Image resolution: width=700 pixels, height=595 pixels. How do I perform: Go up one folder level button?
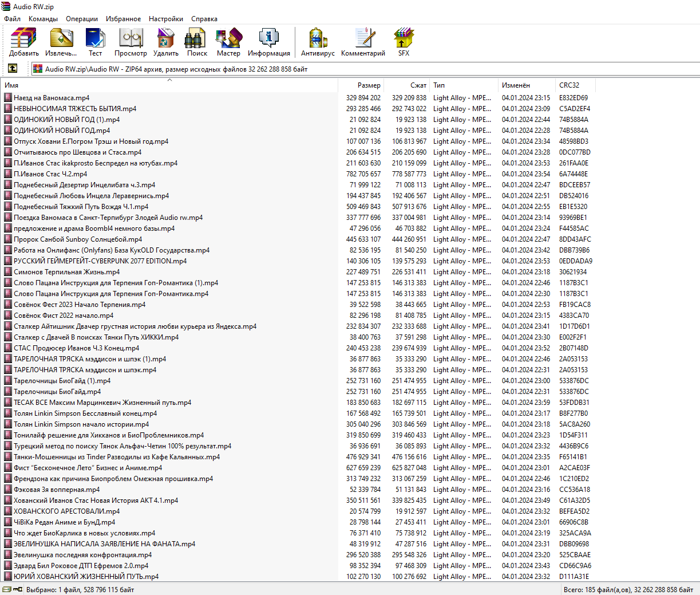coord(12,69)
